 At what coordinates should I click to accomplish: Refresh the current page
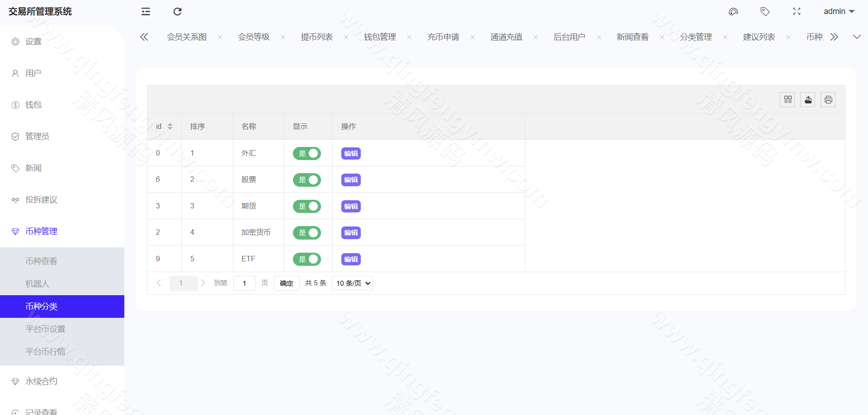177,11
